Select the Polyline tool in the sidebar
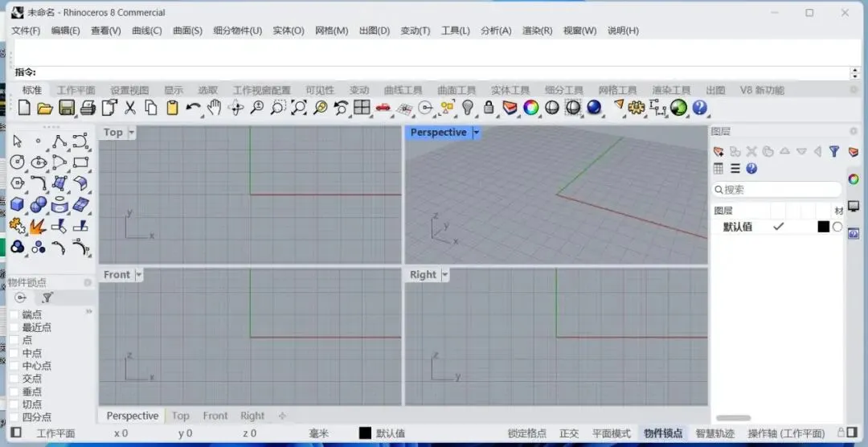 (x=59, y=141)
